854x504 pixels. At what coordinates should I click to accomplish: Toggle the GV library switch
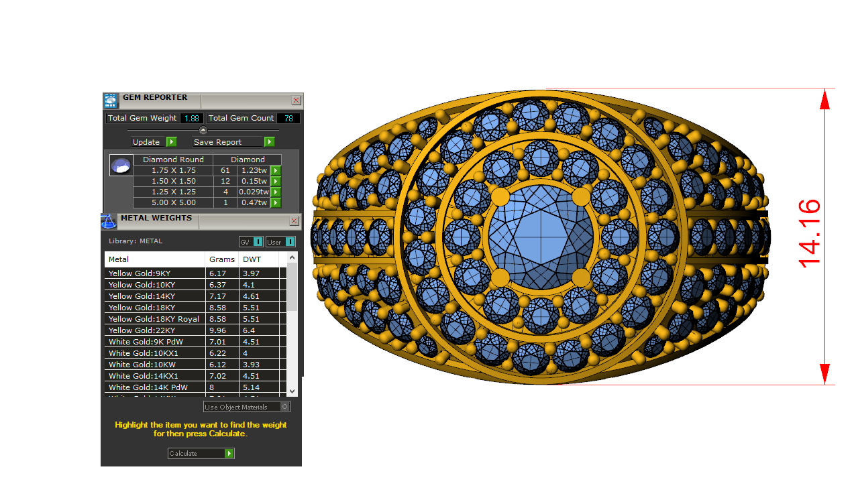click(258, 242)
